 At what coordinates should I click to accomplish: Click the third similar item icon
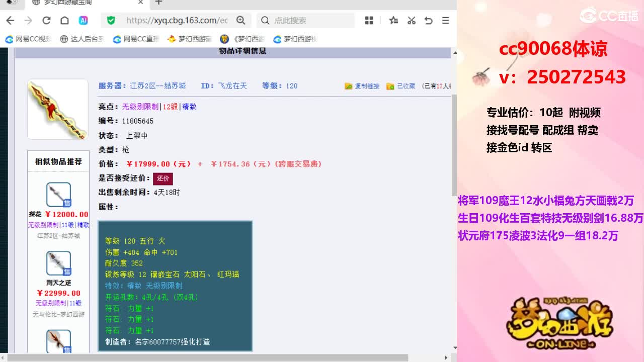tap(58, 341)
